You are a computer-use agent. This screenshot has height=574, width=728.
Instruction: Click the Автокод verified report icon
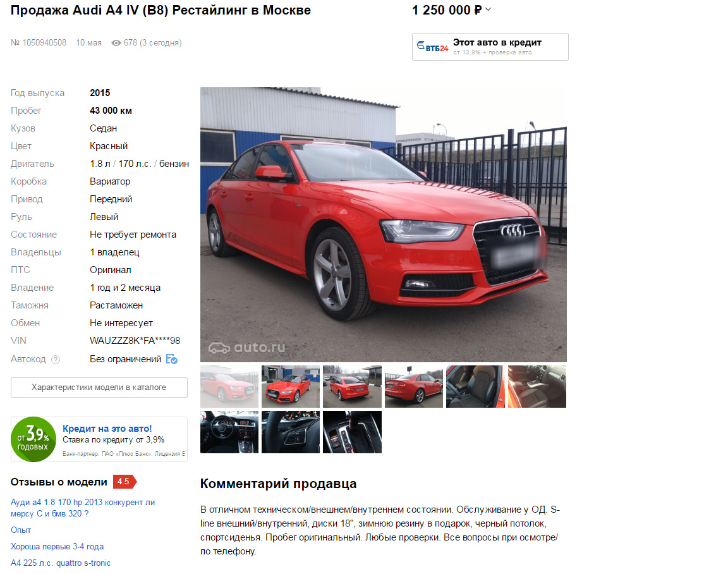172,360
